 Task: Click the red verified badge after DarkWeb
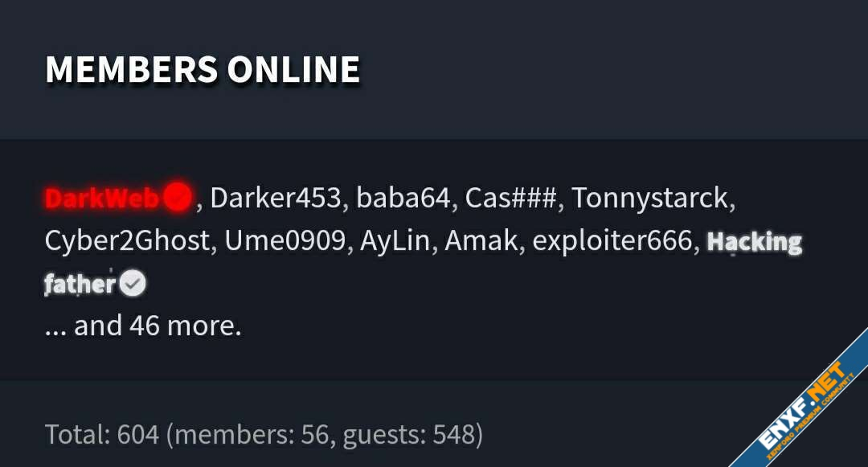coord(178,197)
